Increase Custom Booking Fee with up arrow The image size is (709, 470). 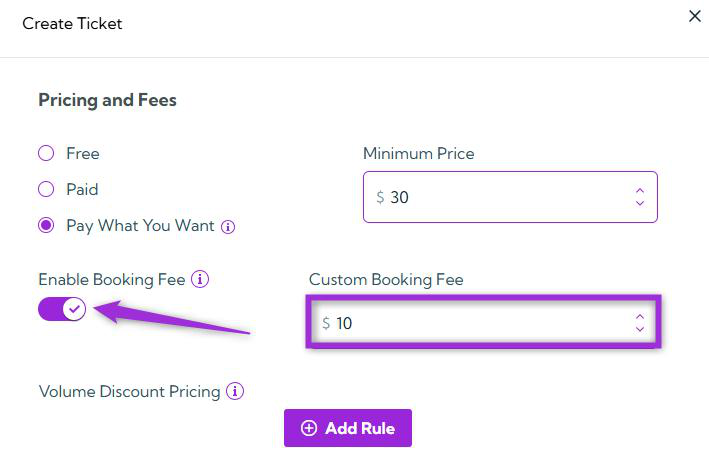coord(640,316)
